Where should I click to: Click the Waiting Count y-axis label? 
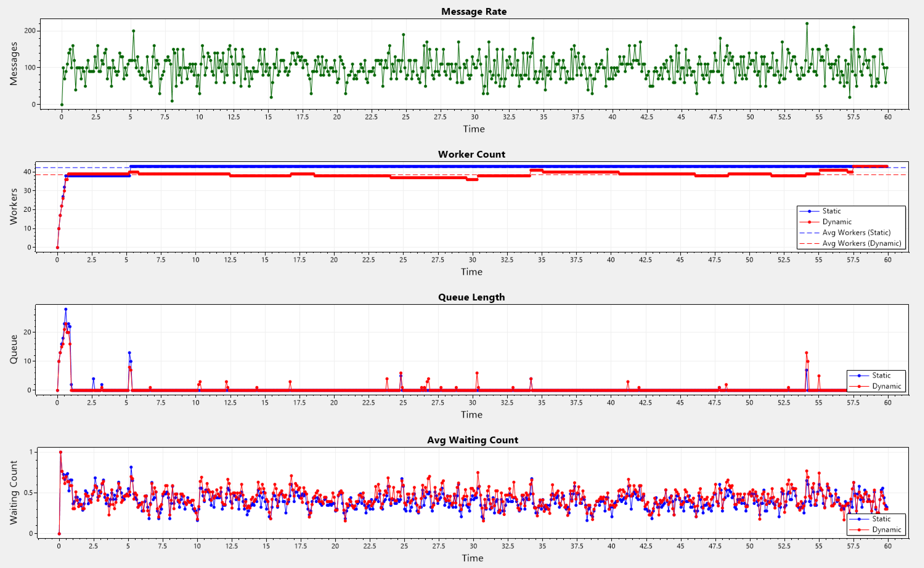[x=14, y=493]
